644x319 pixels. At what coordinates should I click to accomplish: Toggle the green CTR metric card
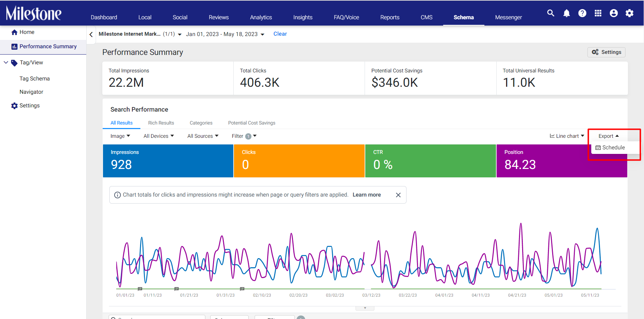[431, 161]
